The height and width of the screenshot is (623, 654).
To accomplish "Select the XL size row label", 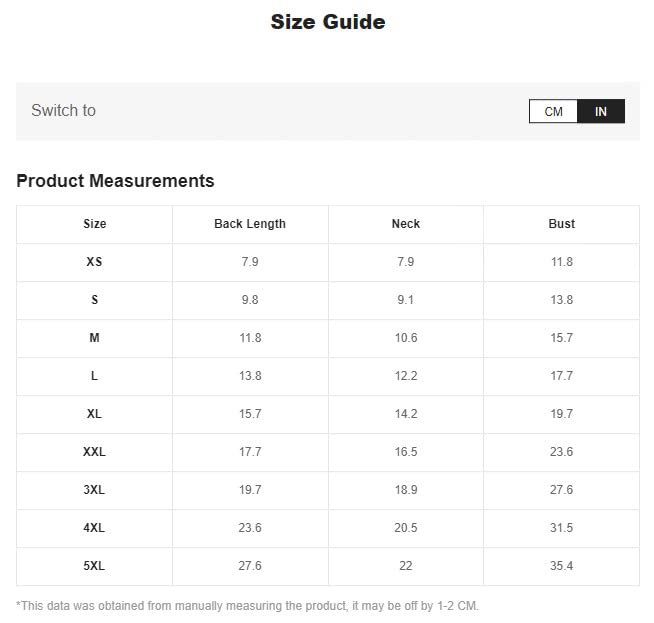I will click(94, 414).
